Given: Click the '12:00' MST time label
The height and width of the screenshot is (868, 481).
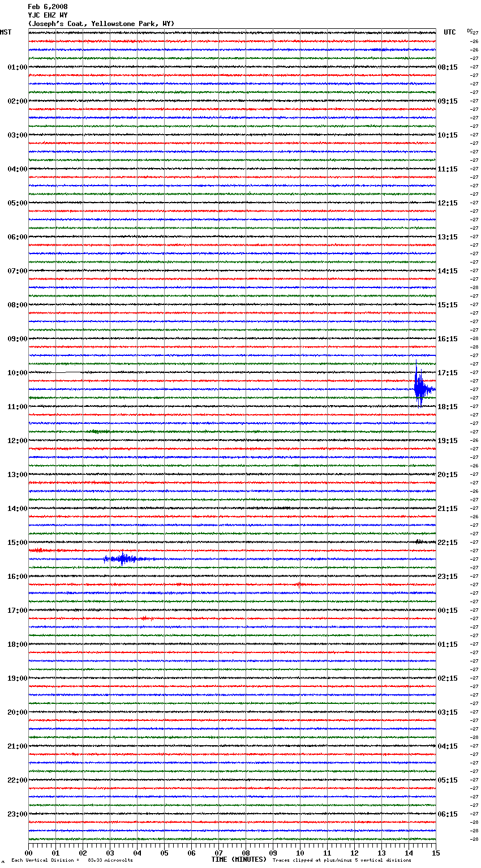Looking at the screenshot, I should [x=18, y=441].
